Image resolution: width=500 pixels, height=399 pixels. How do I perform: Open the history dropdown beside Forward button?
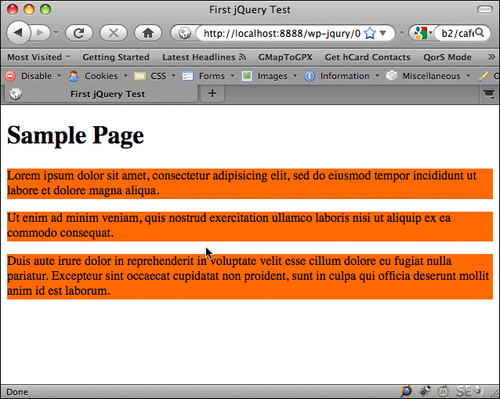(56, 33)
